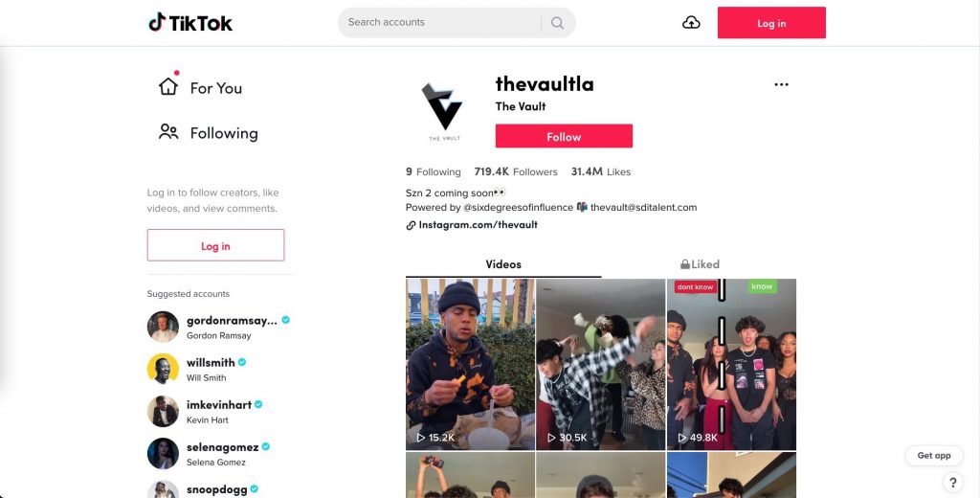Click the outlined sidebar Log in button
The height and width of the screenshot is (498, 980).
click(x=215, y=245)
